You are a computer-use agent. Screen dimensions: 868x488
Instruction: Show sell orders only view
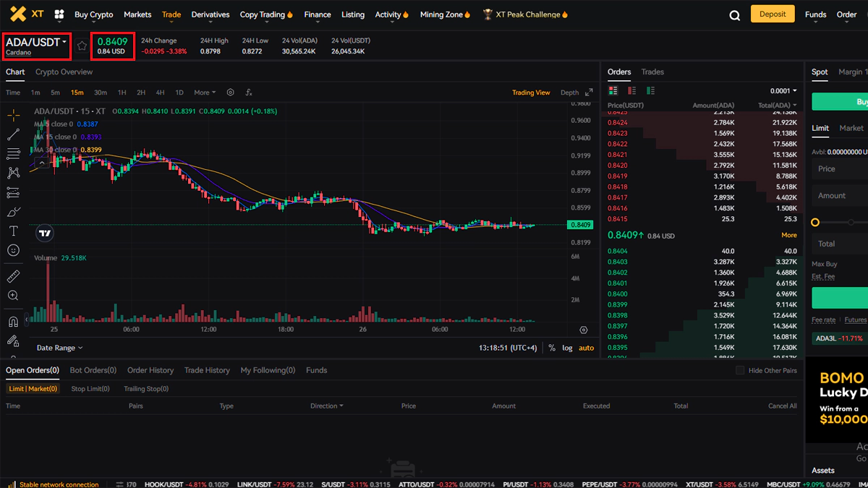coord(632,90)
